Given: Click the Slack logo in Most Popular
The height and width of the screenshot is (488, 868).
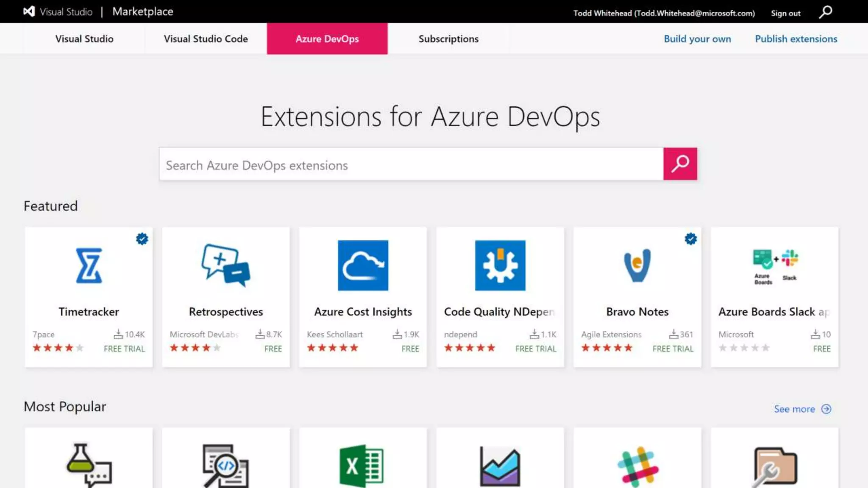Looking at the screenshot, I should [x=637, y=466].
